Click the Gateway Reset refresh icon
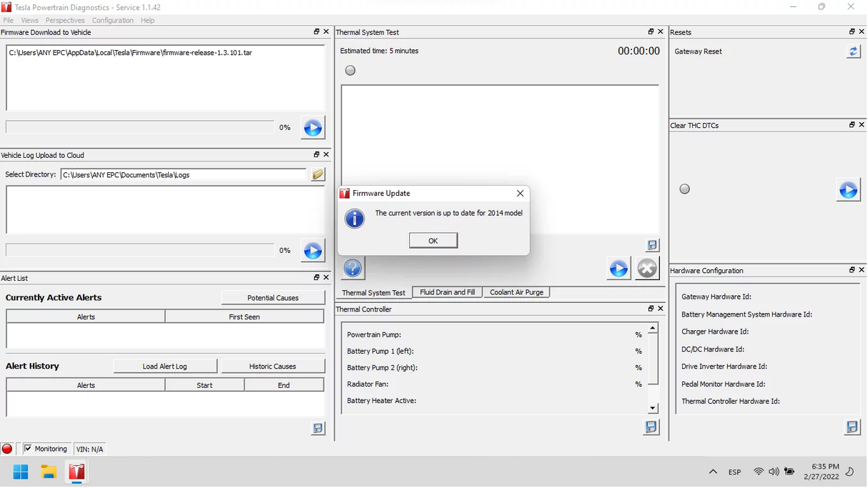Screen dimensions: 868x488 (x=853, y=51)
